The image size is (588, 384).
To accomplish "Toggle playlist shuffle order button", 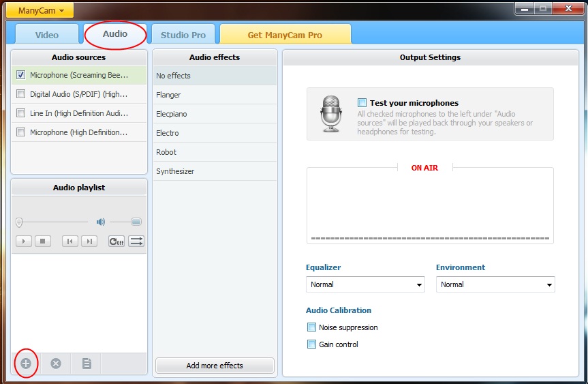I will point(136,241).
